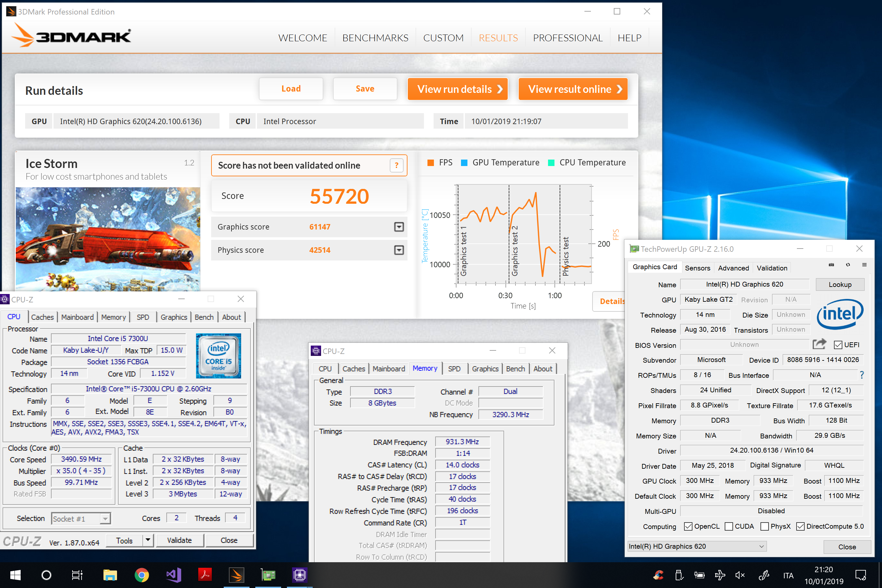
Task: Switch to the Advanced tab in GPU-Z
Action: click(x=733, y=268)
